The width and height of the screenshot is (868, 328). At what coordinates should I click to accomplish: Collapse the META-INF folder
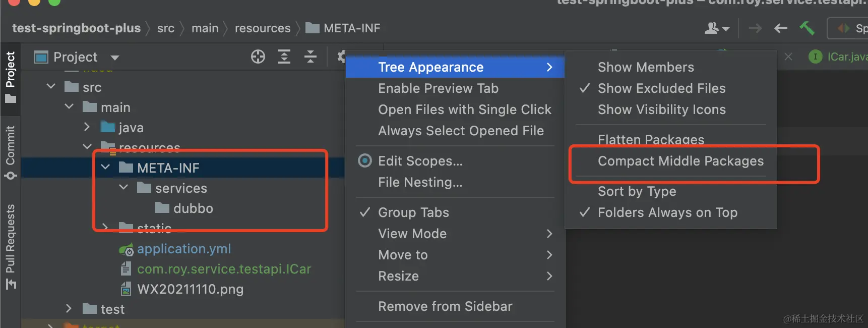(105, 167)
